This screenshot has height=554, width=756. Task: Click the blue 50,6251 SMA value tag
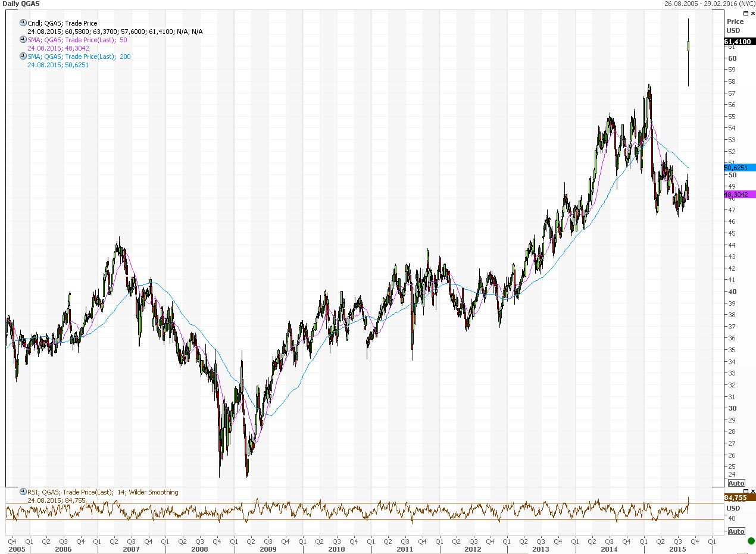[739, 168]
